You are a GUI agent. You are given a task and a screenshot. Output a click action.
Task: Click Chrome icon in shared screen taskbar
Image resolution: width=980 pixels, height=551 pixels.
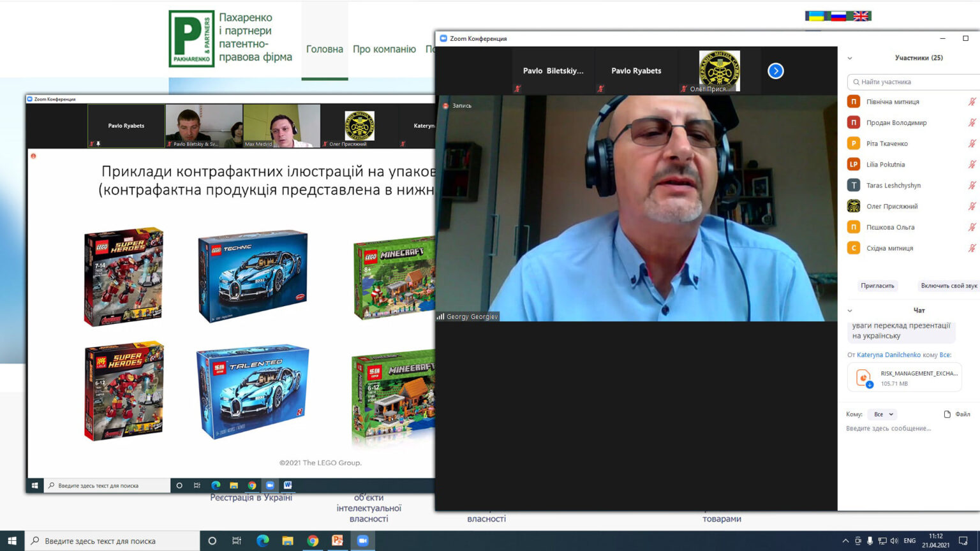click(252, 485)
